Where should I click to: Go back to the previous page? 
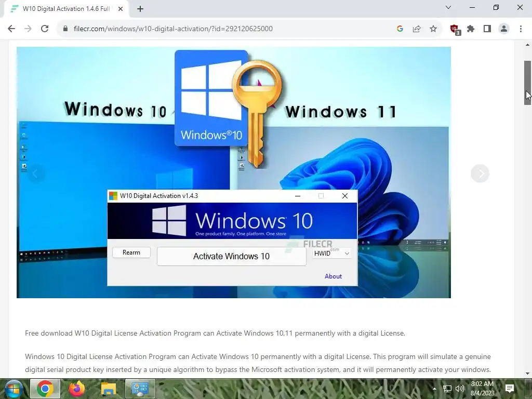coord(11,29)
